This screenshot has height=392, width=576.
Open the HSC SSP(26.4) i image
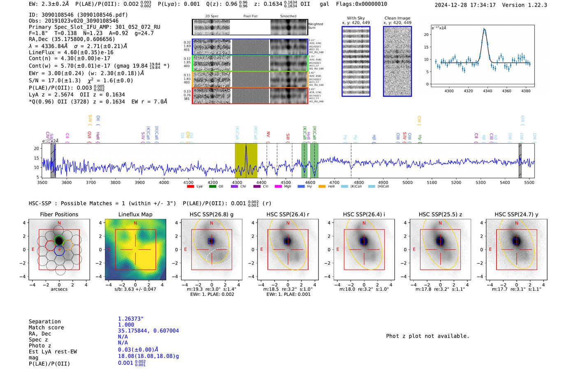[364, 250]
